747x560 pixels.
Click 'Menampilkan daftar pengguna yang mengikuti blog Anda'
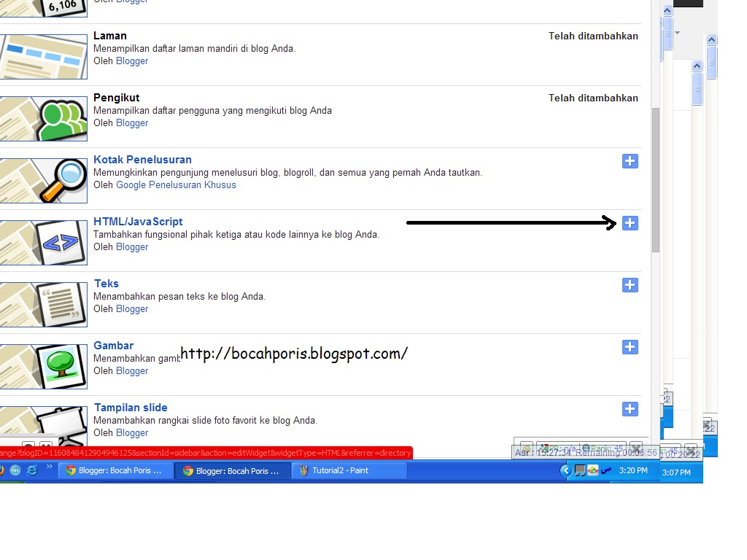coord(212,111)
